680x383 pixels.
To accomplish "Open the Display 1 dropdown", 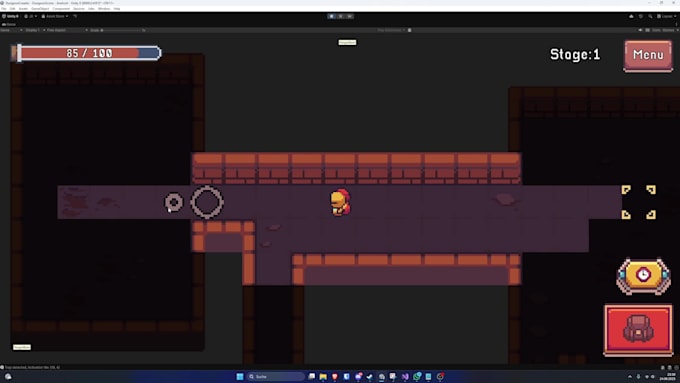I will tap(35, 30).
